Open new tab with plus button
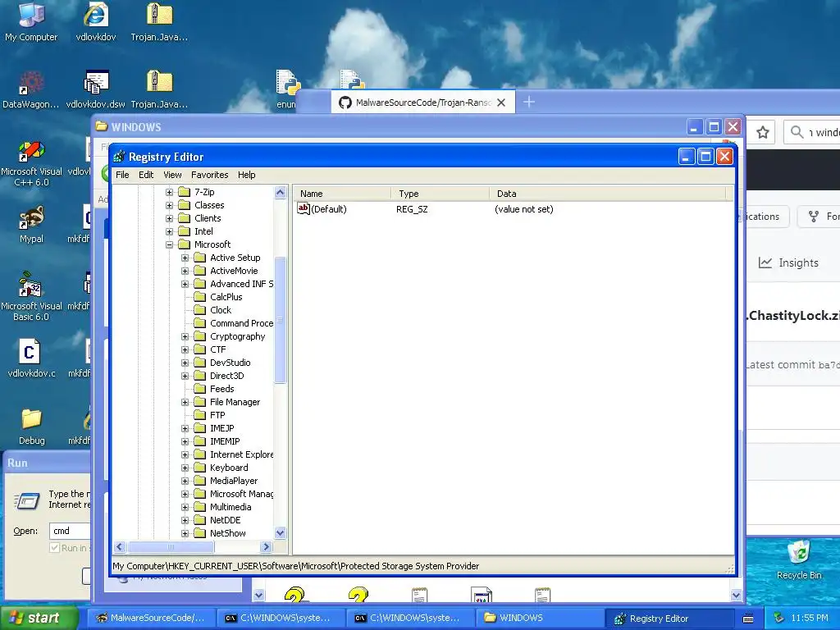Screen dimensions: 840x630 529,102
